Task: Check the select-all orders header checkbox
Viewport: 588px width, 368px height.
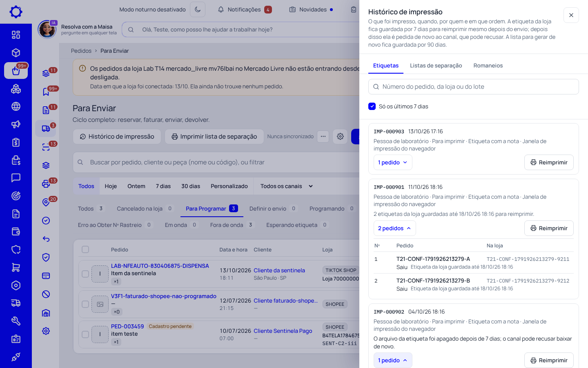Action: 85,249
